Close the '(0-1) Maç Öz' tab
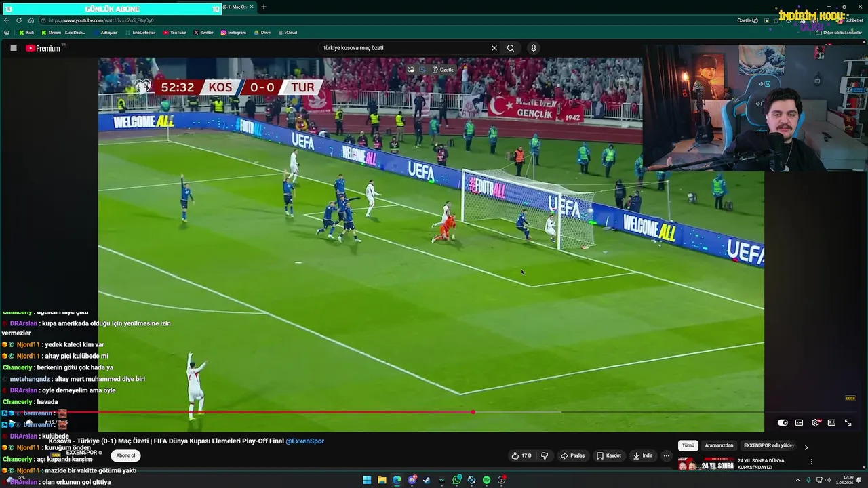Image resolution: width=868 pixels, height=488 pixels. pyautogui.click(x=252, y=7)
